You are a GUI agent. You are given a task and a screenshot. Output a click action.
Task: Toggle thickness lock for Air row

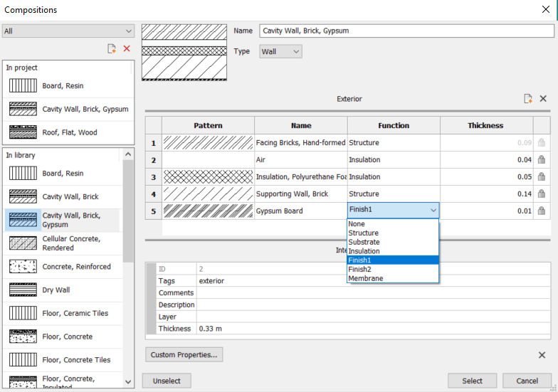(x=541, y=159)
